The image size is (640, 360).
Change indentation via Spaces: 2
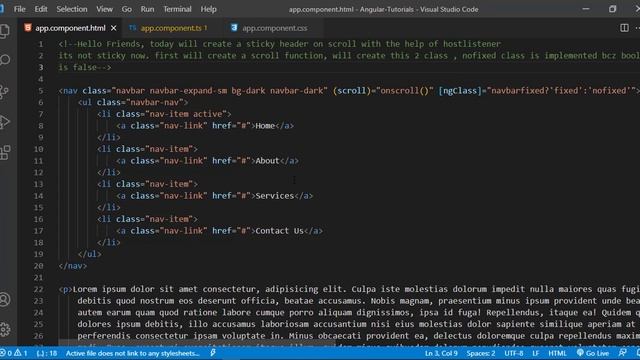click(x=481, y=353)
